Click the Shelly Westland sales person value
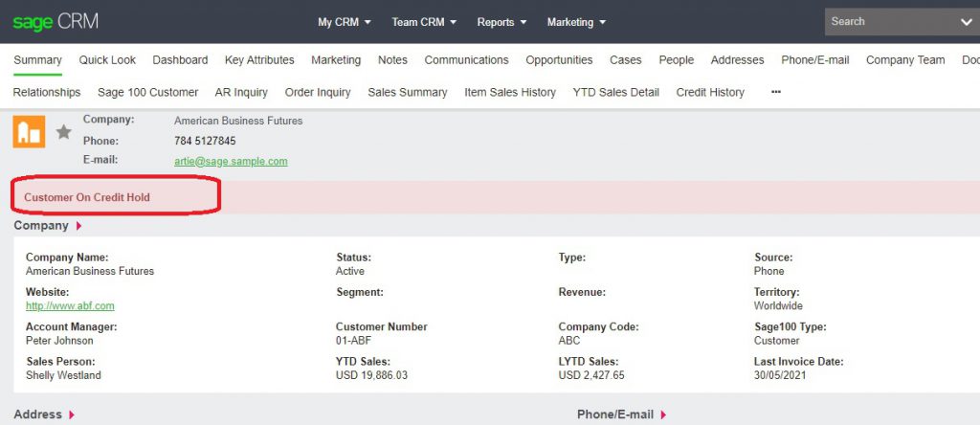Screen dimensions: 980x425 [63, 375]
